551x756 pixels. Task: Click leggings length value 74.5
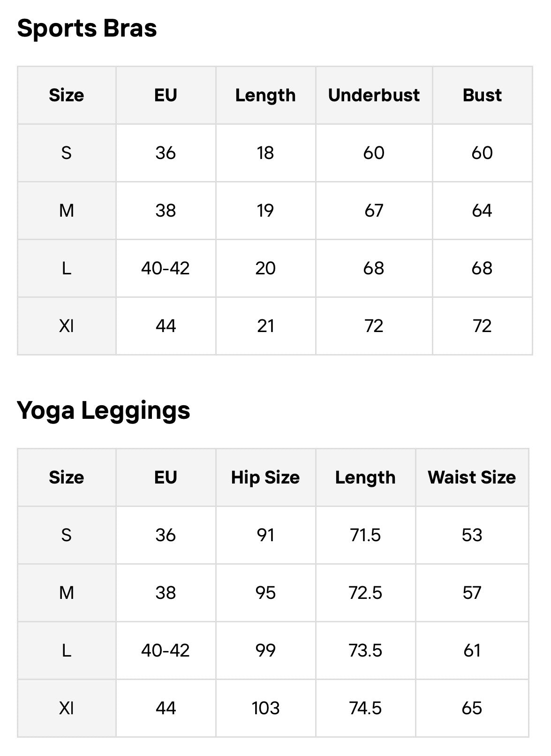[365, 708]
